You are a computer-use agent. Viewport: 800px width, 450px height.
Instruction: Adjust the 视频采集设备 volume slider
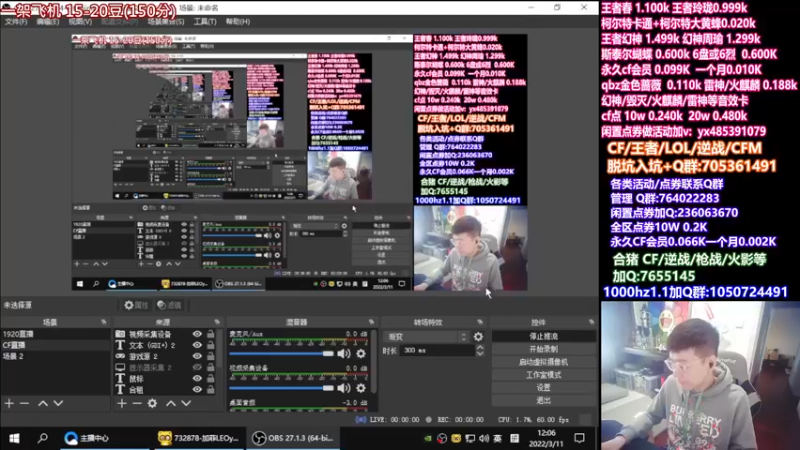click(282, 388)
